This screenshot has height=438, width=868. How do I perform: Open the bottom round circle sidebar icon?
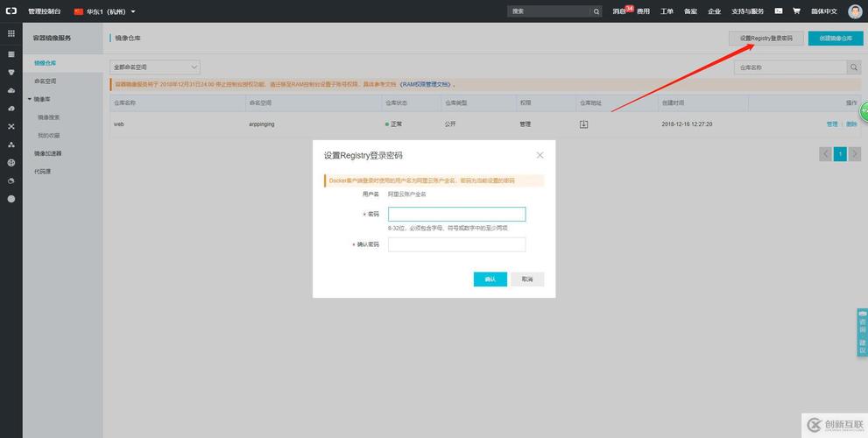(11, 199)
